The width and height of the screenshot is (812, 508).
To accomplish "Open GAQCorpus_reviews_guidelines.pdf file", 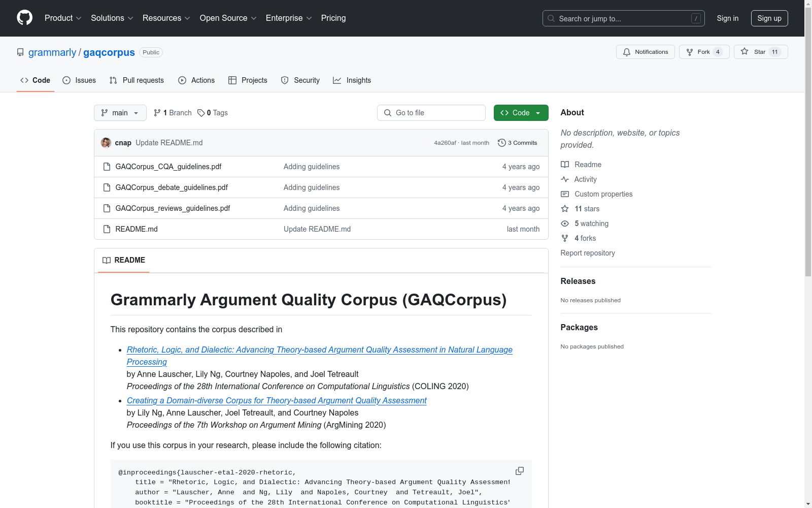I will click(x=173, y=208).
